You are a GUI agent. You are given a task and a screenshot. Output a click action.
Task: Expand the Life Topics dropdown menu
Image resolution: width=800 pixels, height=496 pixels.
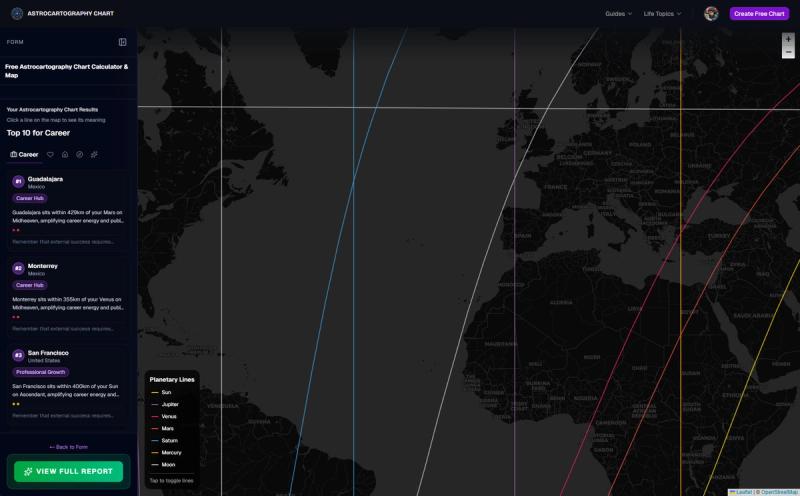[x=662, y=14]
